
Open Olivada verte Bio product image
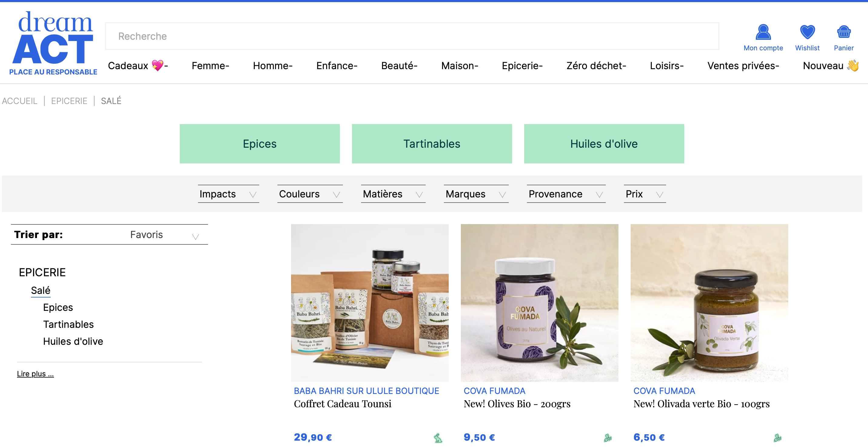(709, 303)
